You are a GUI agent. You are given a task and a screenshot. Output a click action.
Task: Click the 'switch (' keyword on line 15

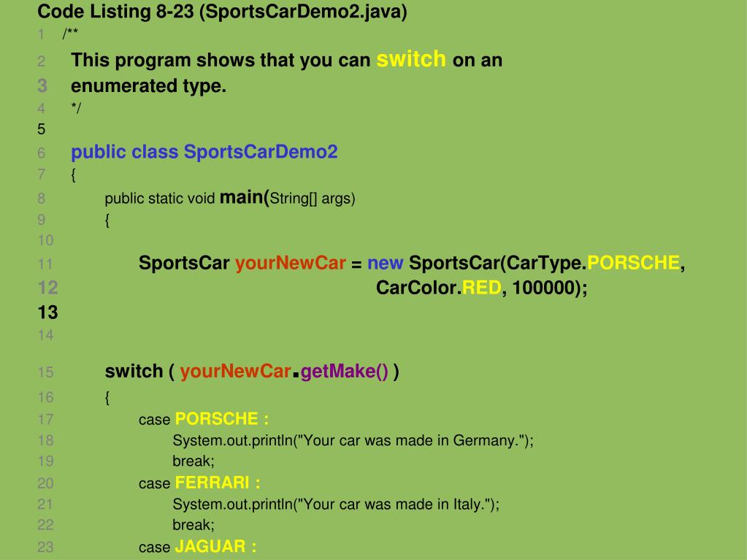click(x=139, y=372)
